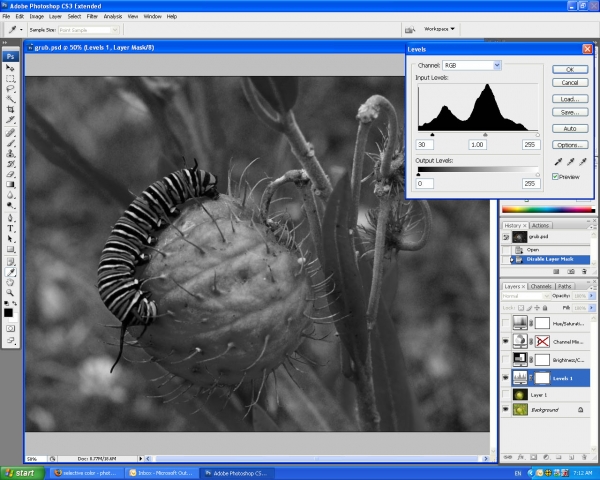Open the Analysis menu

point(112,16)
